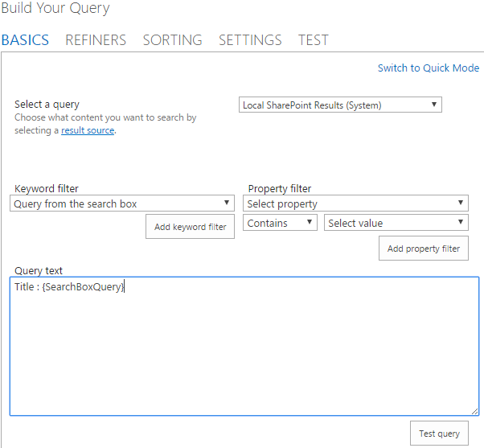Click the Build Your Query heading
The image size is (484, 448).
[x=55, y=8]
